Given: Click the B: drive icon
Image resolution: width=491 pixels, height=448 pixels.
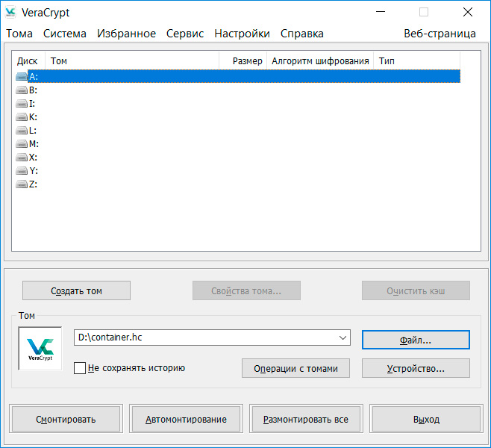Looking at the screenshot, I should [22, 90].
